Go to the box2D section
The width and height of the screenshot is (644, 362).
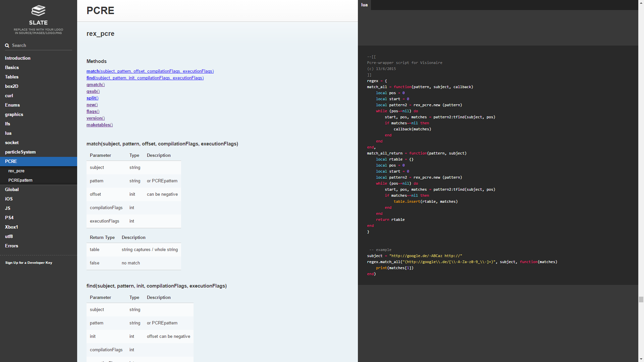(x=39, y=86)
